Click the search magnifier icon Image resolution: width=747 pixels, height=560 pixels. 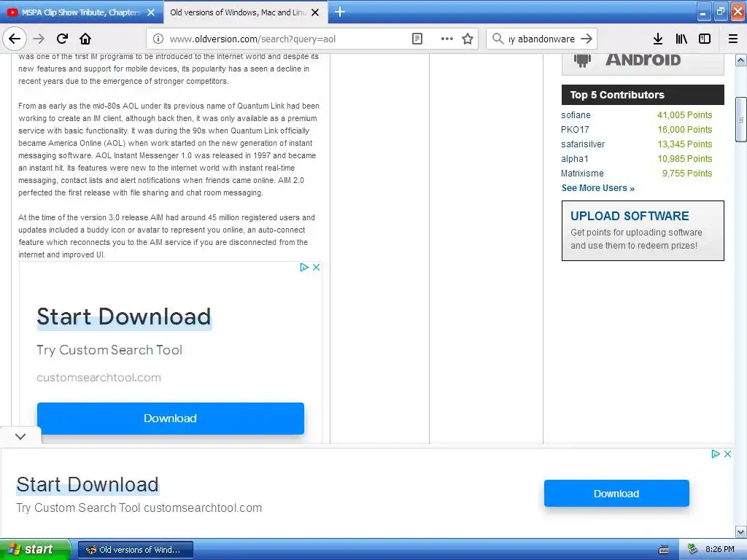[x=498, y=39]
